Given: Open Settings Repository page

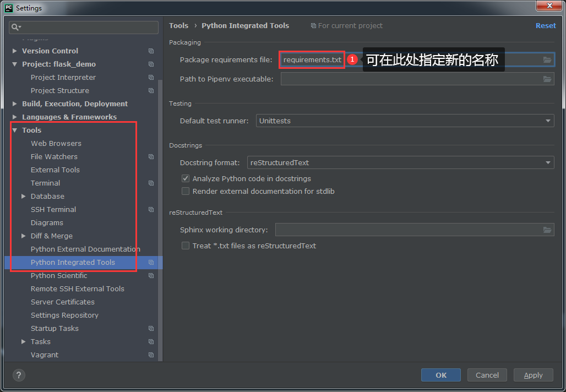Looking at the screenshot, I should pyautogui.click(x=64, y=315).
